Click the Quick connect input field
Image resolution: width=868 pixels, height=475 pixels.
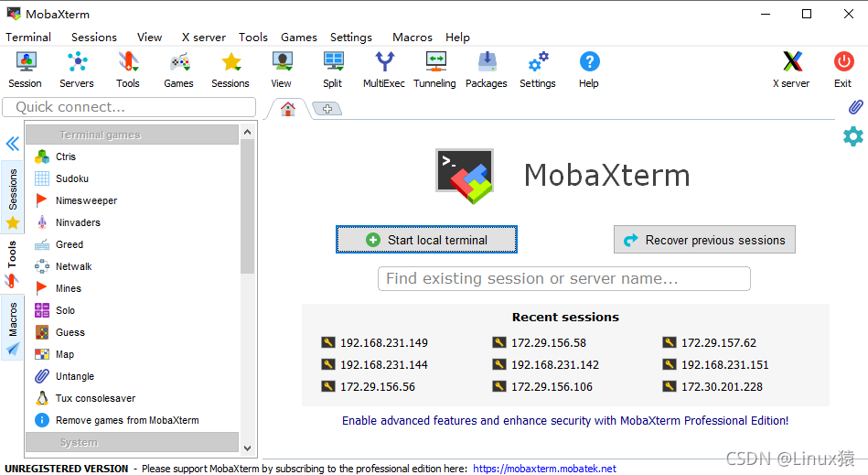[129, 107]
